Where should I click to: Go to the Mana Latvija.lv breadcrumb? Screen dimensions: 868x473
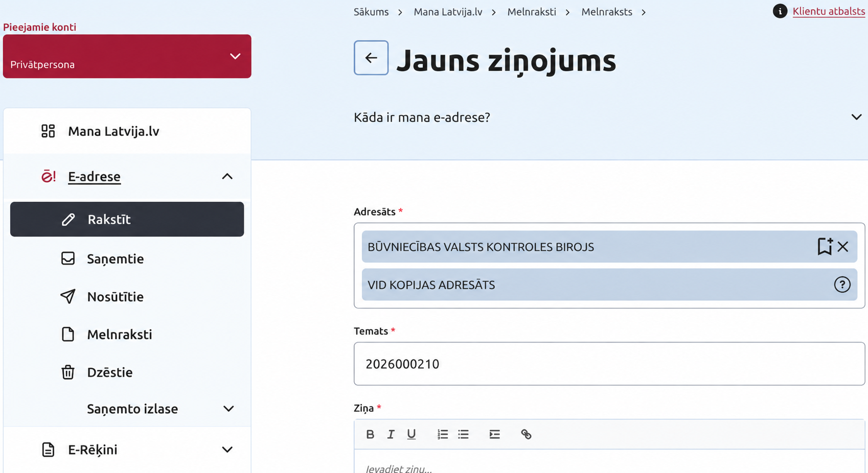coord(448,12)
